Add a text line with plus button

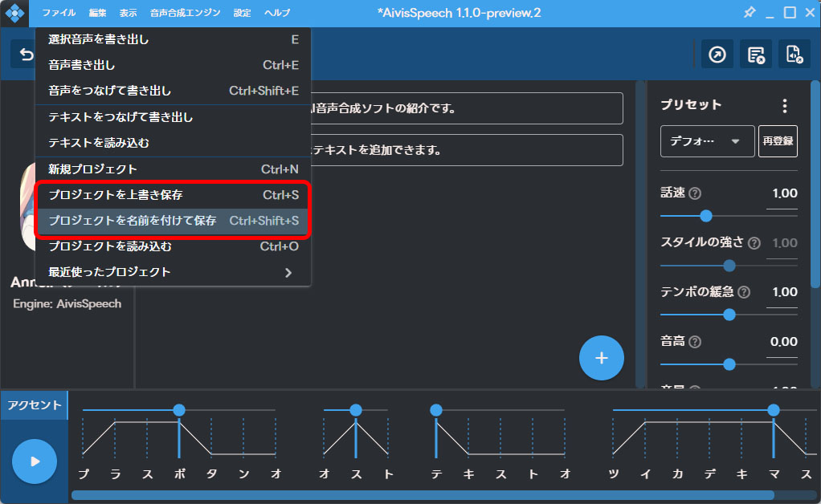tap(601, 358)
